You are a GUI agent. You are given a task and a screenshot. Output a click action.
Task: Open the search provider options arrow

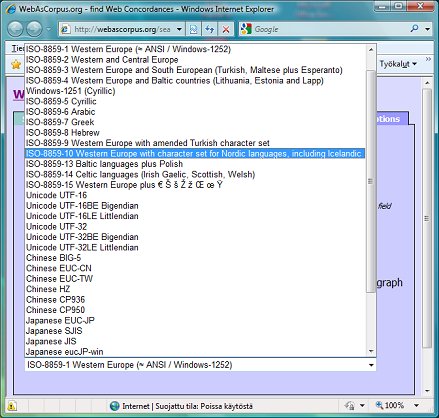click(428, 29)
